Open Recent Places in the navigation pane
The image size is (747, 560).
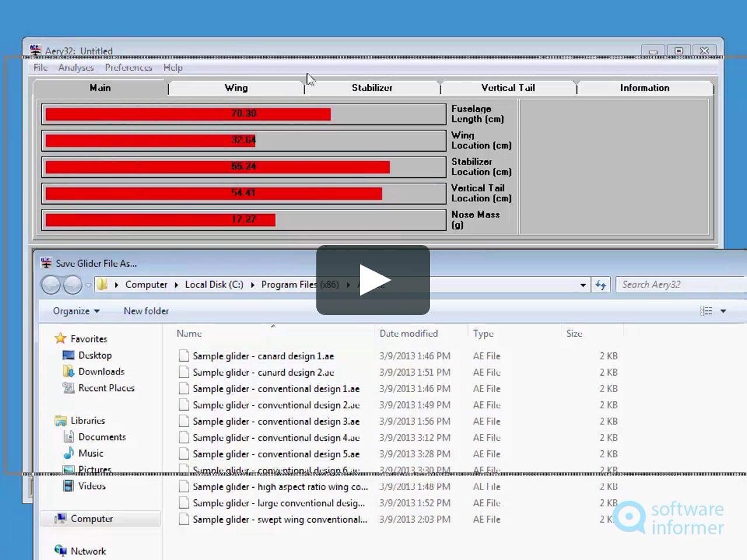coord(106,388)
